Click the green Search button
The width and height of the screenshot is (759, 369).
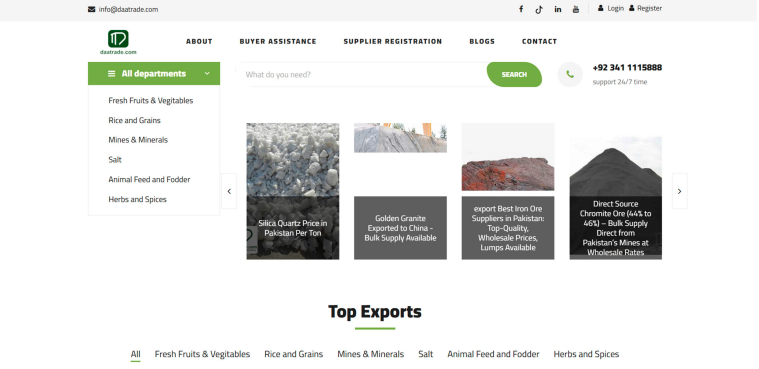[x=514, y=75]
